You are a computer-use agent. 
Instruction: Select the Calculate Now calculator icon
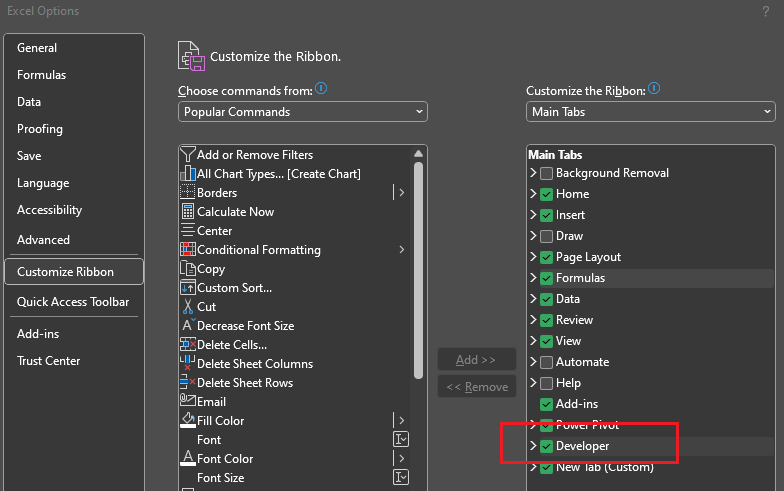(x=188, y=212)
